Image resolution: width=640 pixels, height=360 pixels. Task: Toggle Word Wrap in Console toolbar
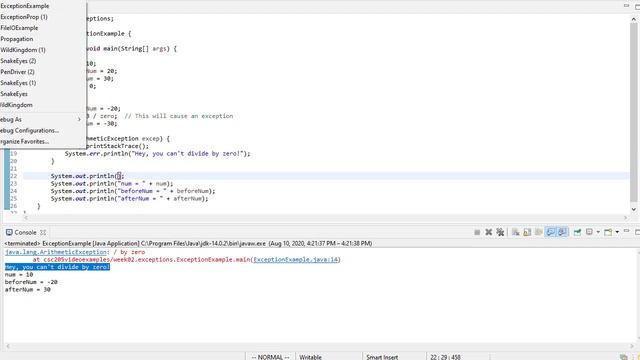pos(539,232)
